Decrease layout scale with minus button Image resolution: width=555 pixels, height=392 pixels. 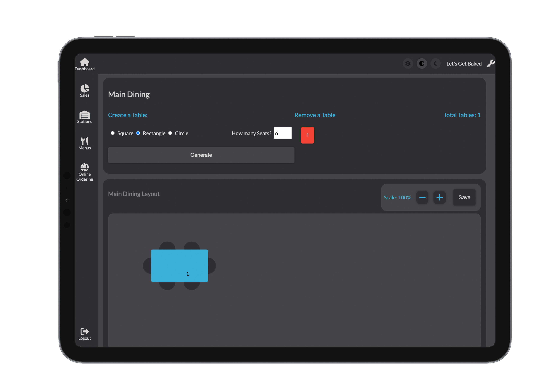(422, 197)
